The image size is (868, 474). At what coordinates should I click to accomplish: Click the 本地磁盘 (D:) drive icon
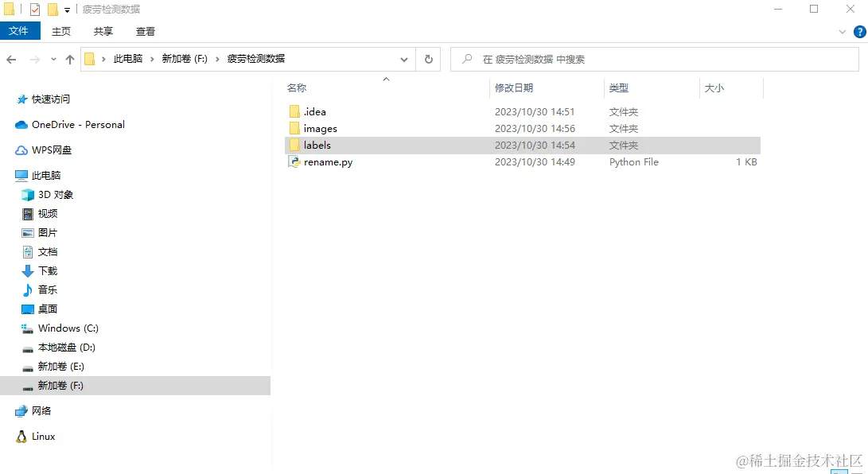pos(28,349)
